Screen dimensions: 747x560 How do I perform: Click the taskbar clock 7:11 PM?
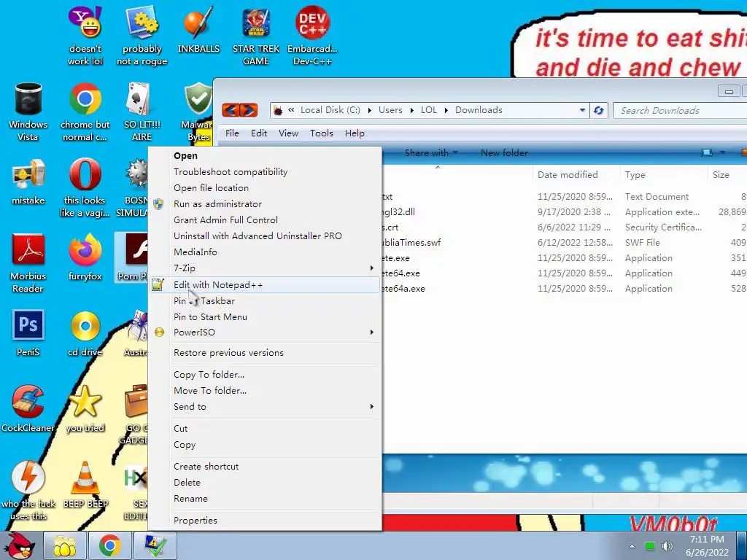pyautogui.click(x=707, y=540)
